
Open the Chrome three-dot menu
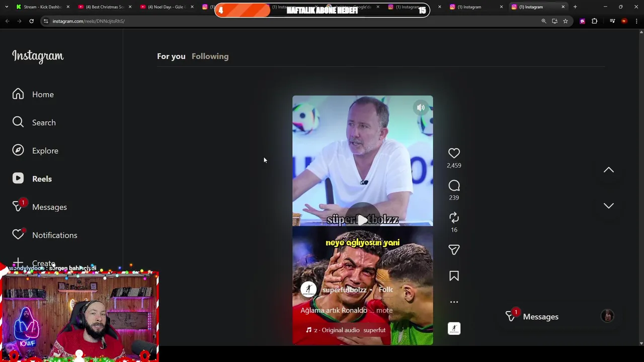636,21
